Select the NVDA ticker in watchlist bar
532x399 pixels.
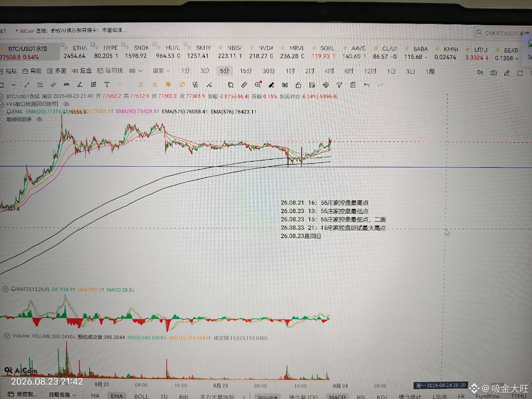point(262,52)
